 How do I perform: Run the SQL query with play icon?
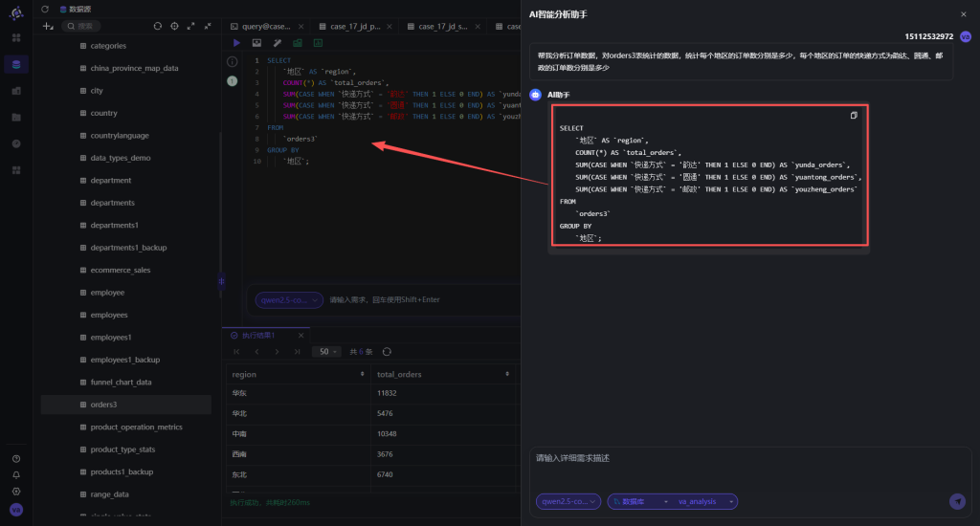point(236,43)
